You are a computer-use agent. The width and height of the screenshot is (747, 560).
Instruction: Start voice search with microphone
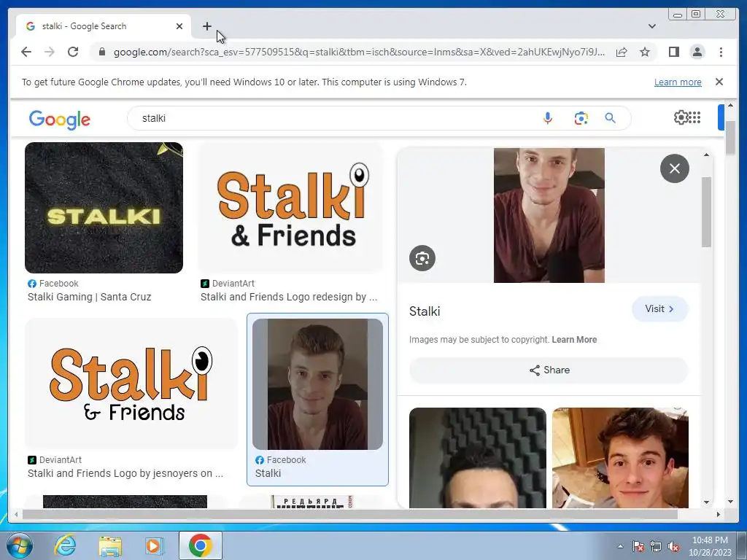coord(548,118)
